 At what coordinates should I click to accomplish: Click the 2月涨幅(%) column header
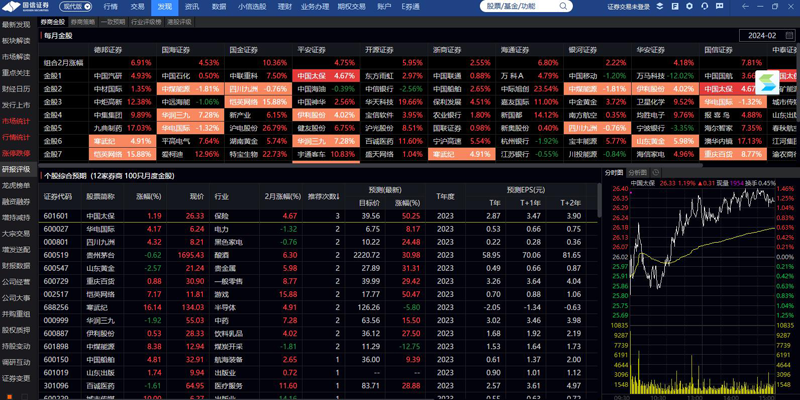(281, 196)
